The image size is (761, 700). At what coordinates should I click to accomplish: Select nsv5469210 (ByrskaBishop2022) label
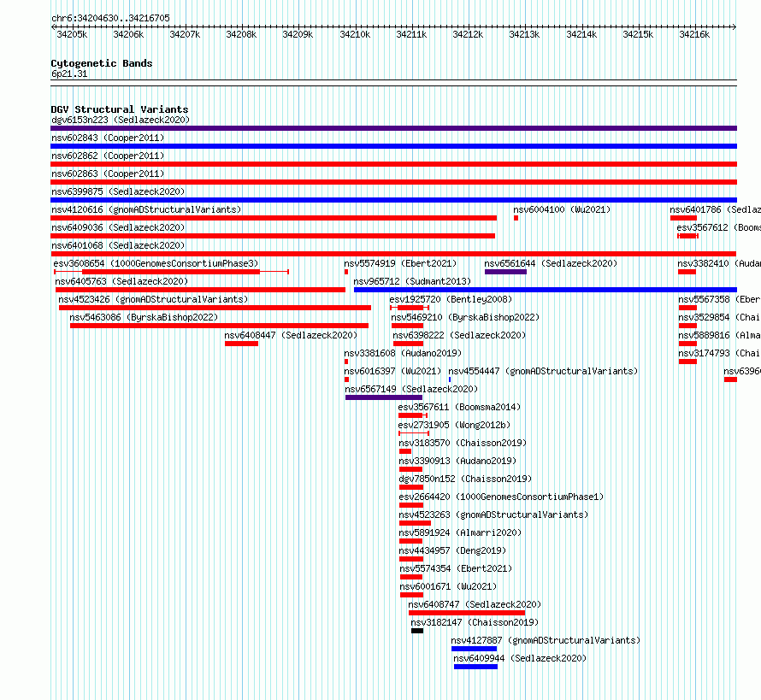[465, 317]
